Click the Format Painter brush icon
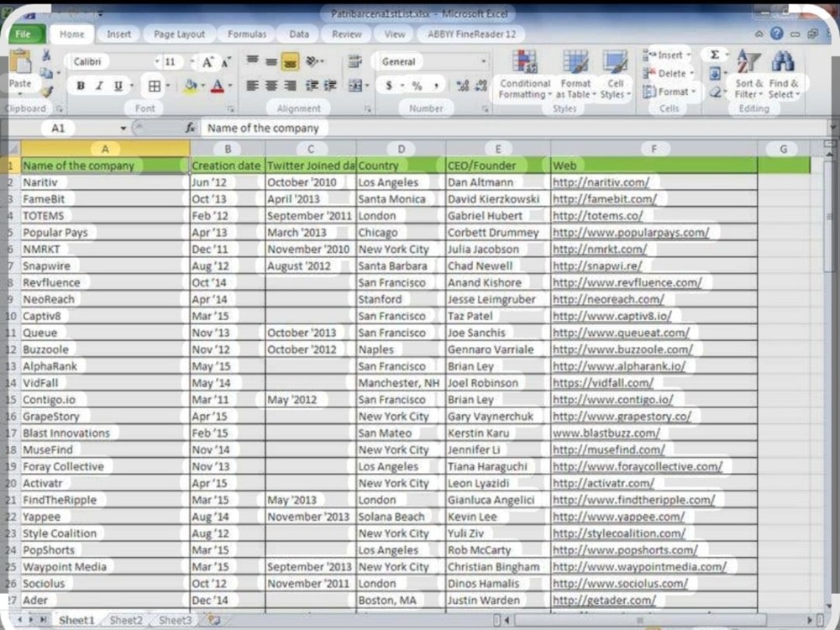Screen dimensions: 840x630 [x=48, y=92]
